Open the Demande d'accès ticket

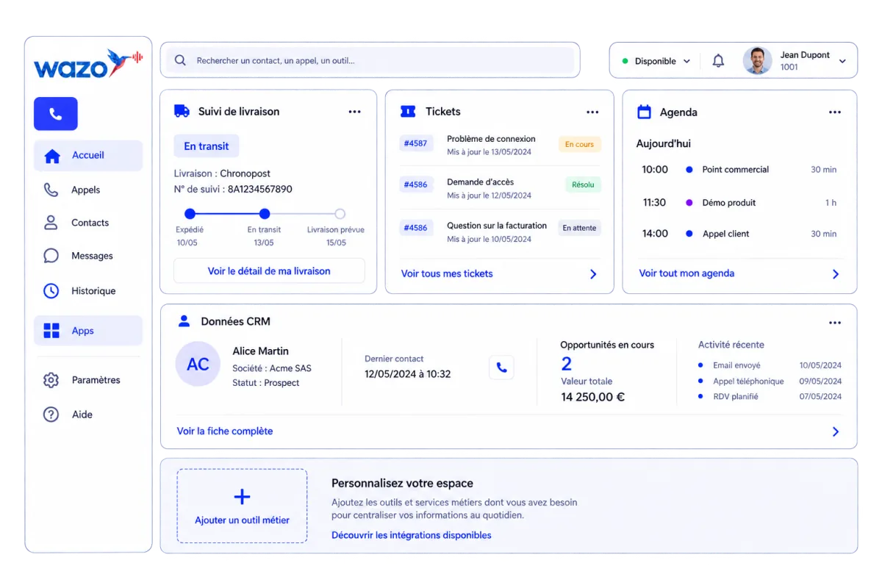pos(501,188)
